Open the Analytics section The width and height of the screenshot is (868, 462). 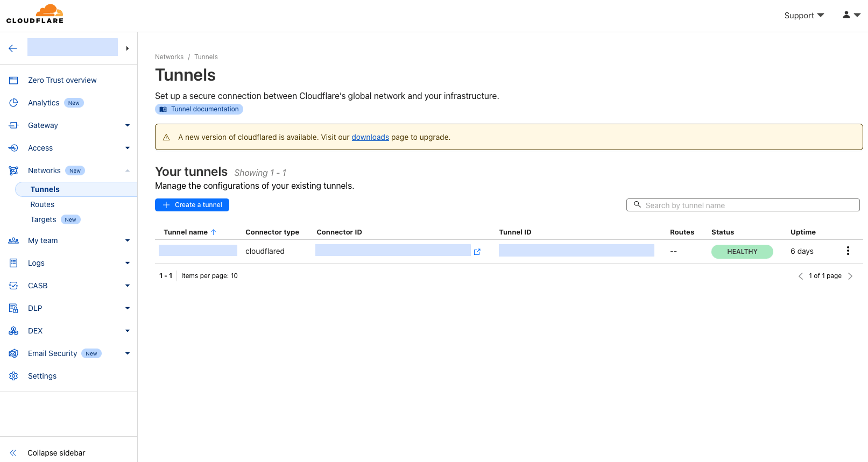click(44, 103)
